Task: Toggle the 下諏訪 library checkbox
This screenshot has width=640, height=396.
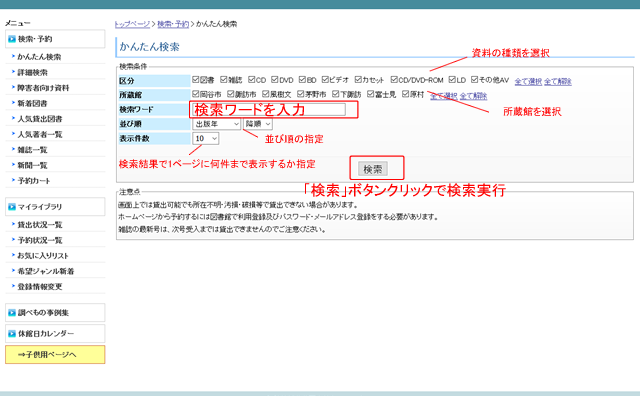Action: click(x=336, y=94)
